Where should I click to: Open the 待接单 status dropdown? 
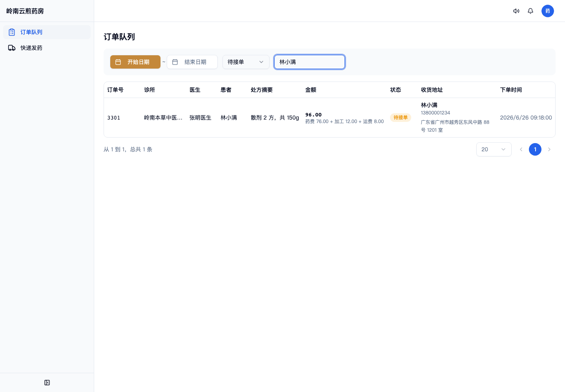[246, 62]
